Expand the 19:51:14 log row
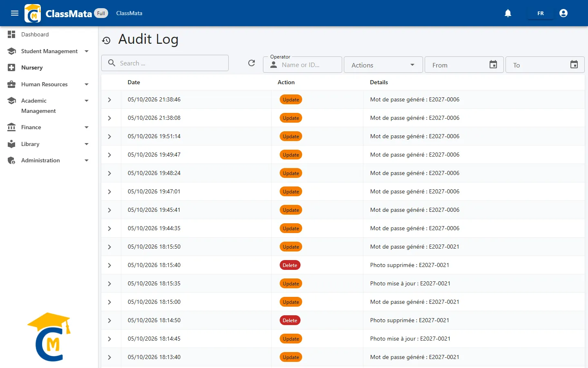This screenshot has width=588, height=368. pyautogui.click(x=109, y=137)
